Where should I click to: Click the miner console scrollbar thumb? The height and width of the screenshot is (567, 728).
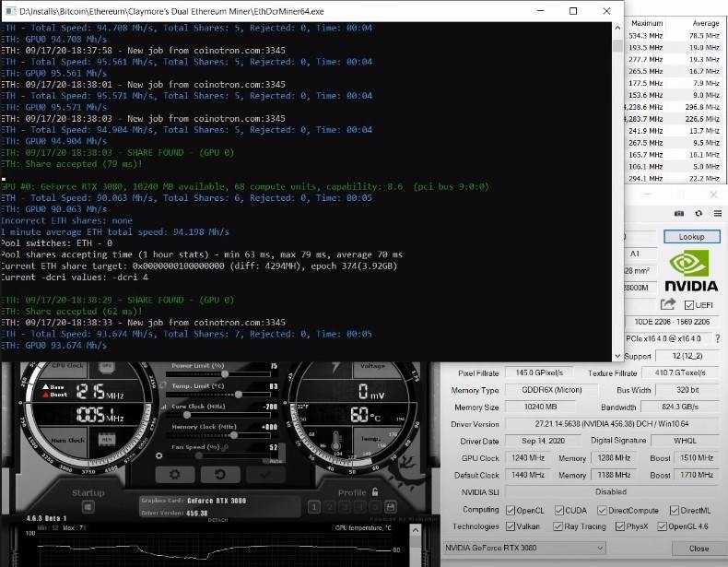617,45
